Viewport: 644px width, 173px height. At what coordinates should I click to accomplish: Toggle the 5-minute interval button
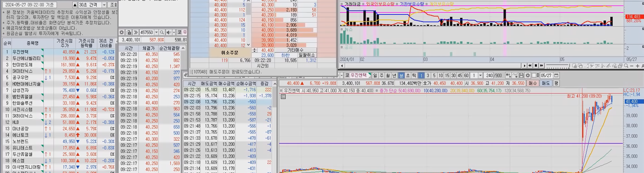434,75
